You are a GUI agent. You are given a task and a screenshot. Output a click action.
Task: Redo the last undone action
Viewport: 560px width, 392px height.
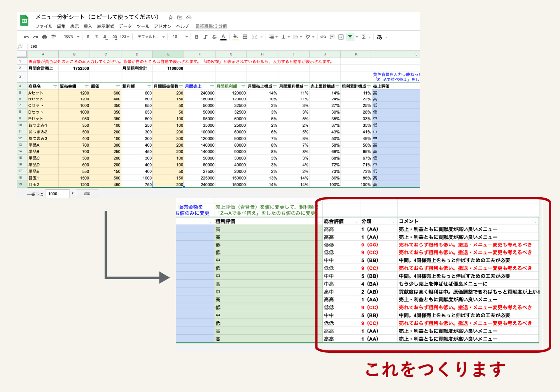click(x=35, y=37)
